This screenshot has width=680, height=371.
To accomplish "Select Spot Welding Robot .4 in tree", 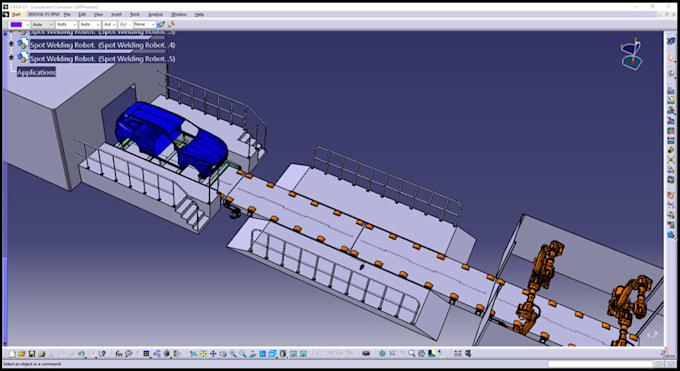I will click(x=103, y=45).
